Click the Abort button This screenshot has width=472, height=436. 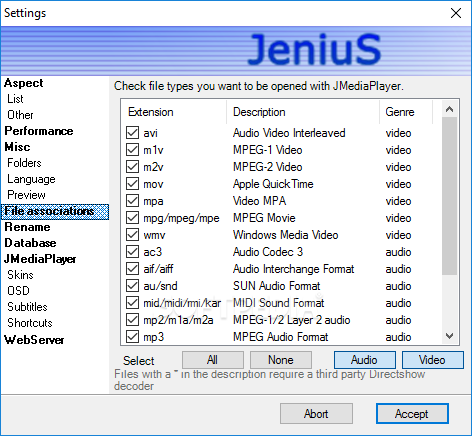click(x=316, y=414)
